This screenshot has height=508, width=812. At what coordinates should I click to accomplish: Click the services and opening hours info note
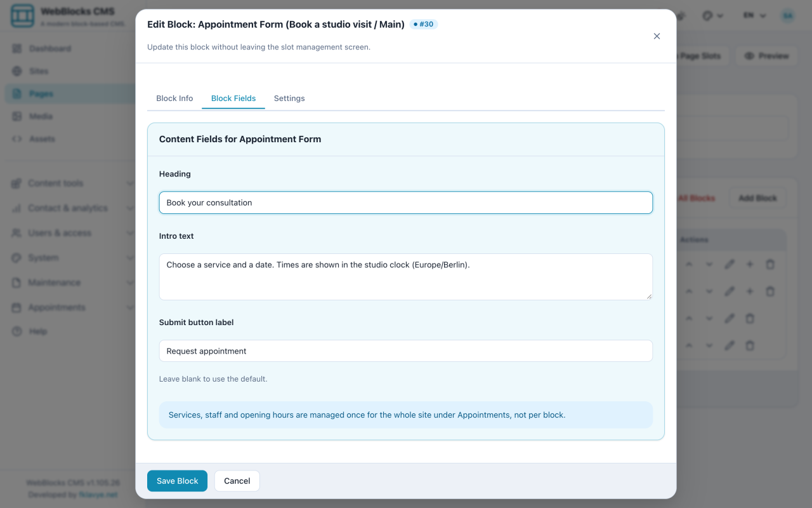[406, 415]
